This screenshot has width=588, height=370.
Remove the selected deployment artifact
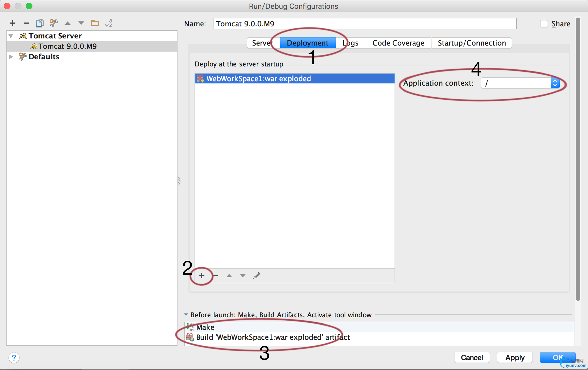click(x=216, y=276)
